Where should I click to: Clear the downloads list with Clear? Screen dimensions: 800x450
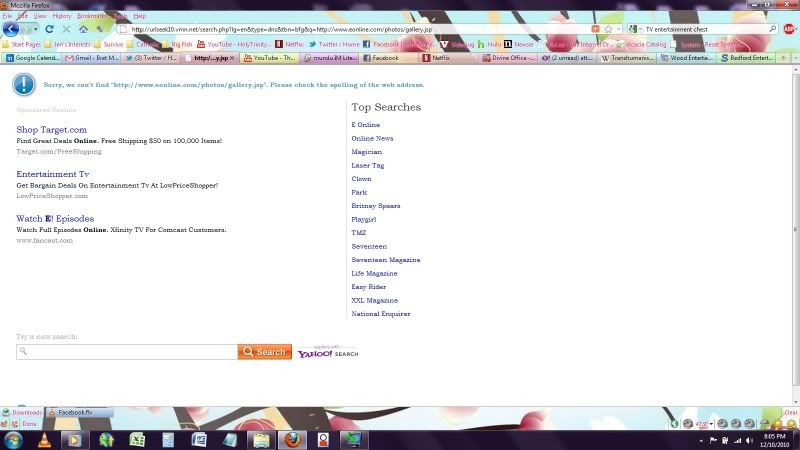coord(791,412)
